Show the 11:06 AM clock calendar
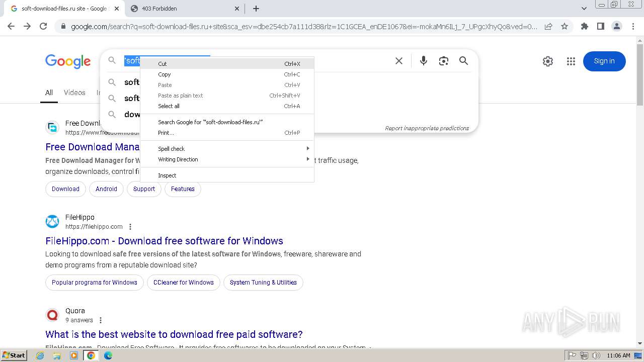 click(x=618, y=355)
